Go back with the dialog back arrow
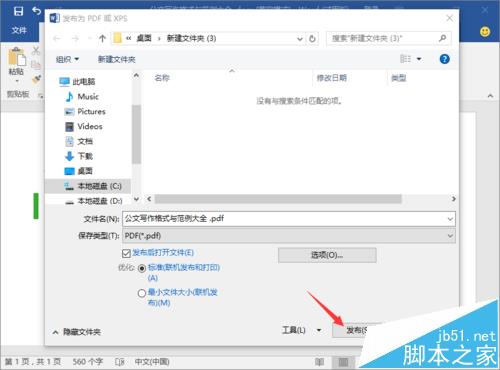Image resolution: width=500 pixels, height=370 pixels. (57, 39)
